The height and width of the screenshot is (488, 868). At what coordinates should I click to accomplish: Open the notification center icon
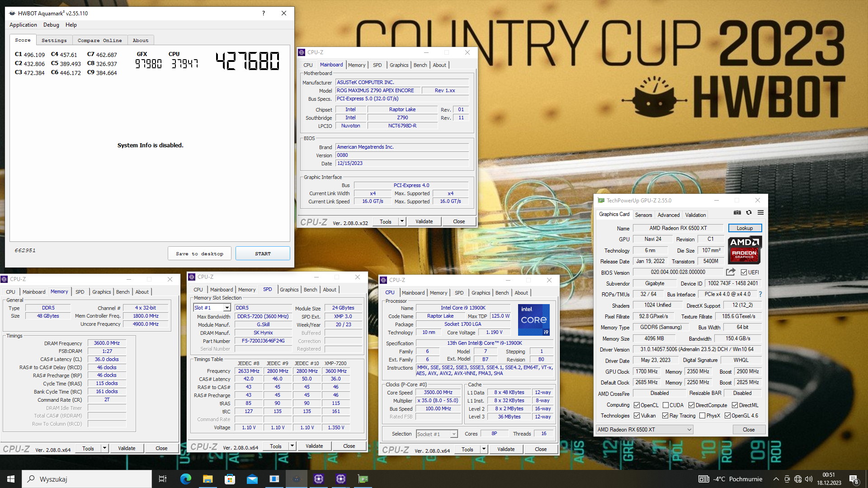coord(854,479)
